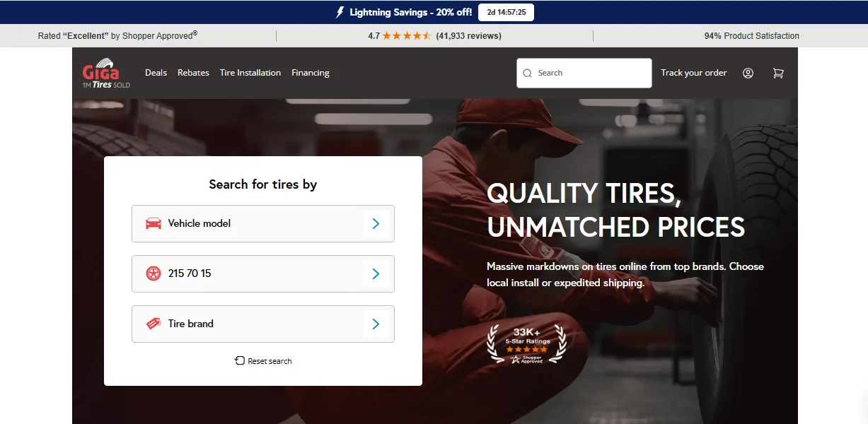Click the countdown timer 2d 14:57:25
868x424 pixels.
coord(506,12)
